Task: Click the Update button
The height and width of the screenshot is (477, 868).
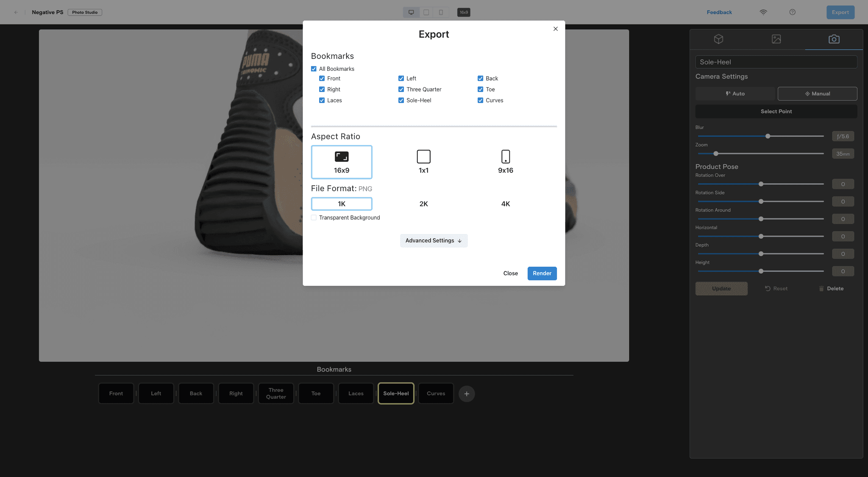Action: point(721,289)
